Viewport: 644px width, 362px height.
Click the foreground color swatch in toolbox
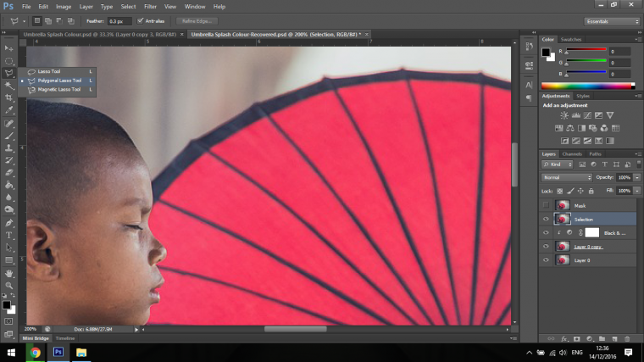6,305
